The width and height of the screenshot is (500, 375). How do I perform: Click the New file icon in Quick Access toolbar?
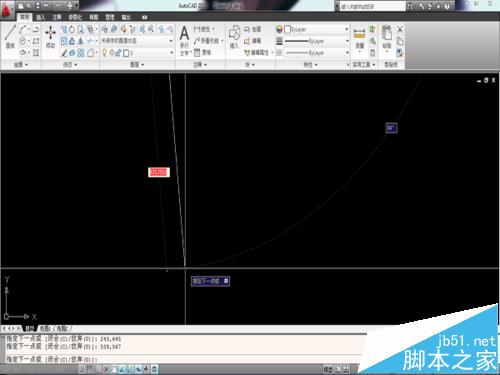pos(21,6)
